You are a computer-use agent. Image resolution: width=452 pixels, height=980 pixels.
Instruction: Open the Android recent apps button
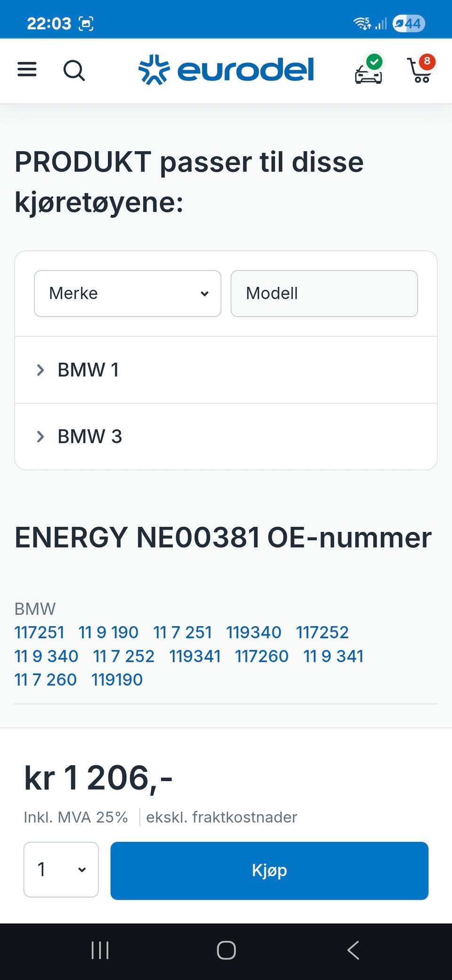click(100, 950)
